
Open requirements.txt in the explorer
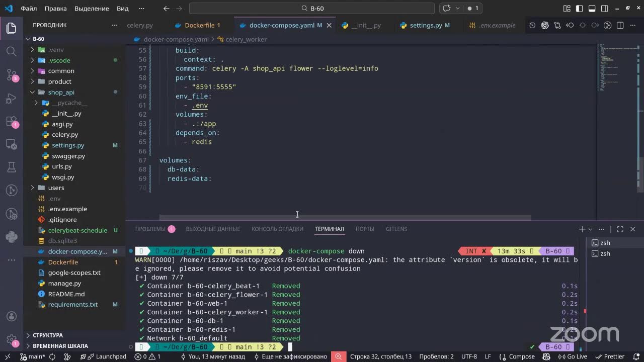[x=73, y=305]
